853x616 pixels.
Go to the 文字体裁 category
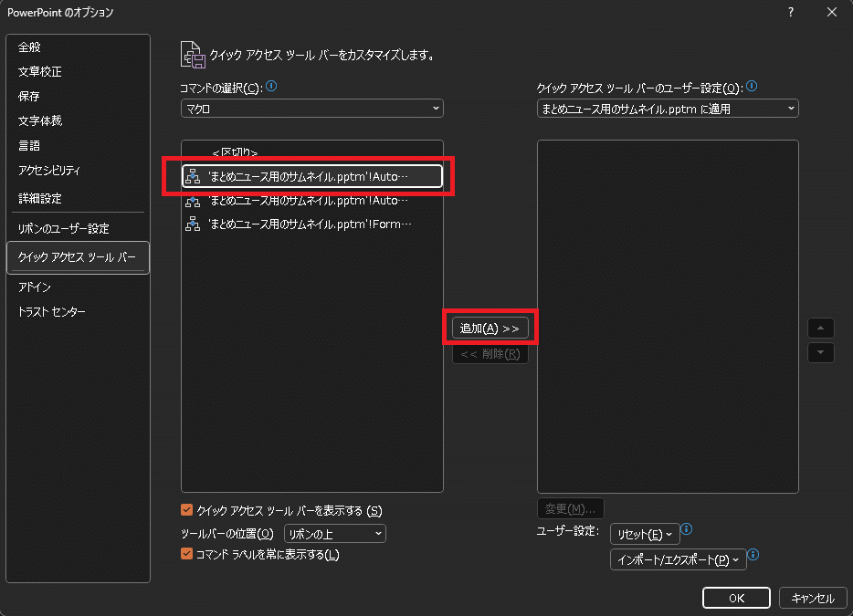(78, 120)
